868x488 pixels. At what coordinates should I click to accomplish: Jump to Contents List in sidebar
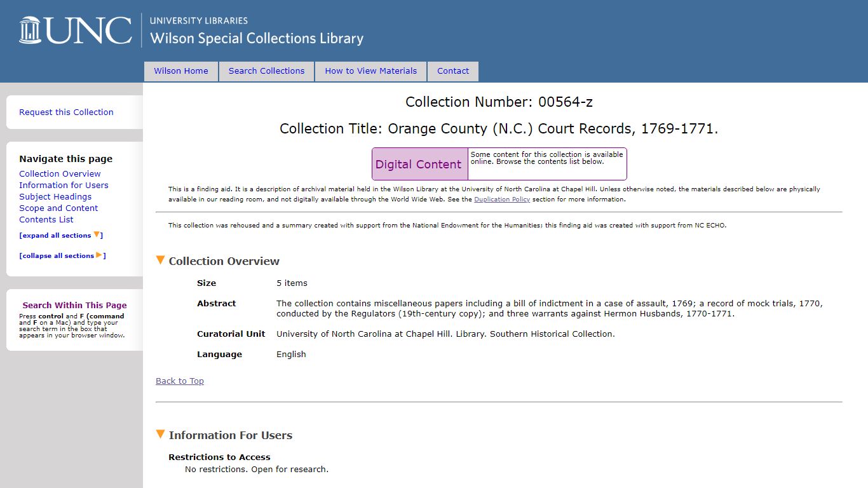coord(46,219)
